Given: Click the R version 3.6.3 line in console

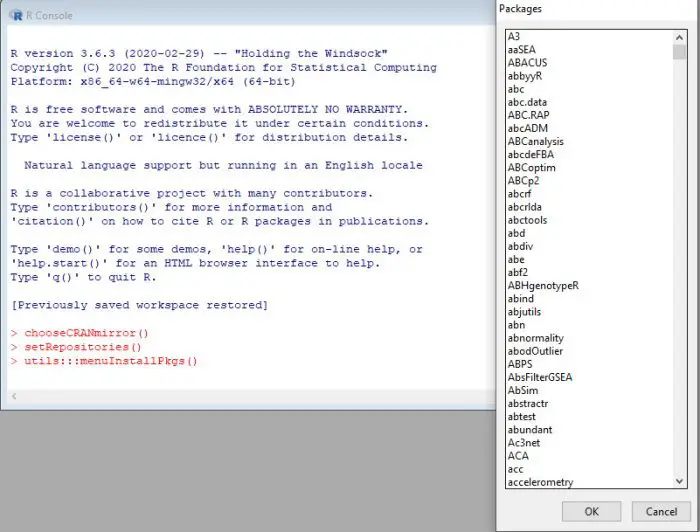Looking at the screenshot, I should point(199,54).
